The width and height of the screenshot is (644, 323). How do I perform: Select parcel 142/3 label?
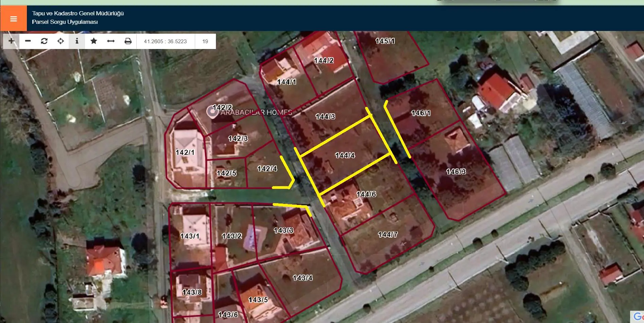[238, 139]
